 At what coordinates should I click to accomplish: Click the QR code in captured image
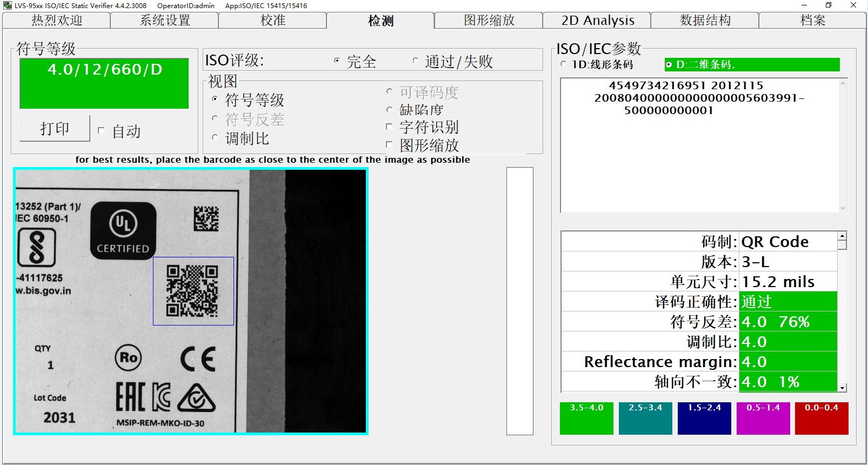click(192, 291)
